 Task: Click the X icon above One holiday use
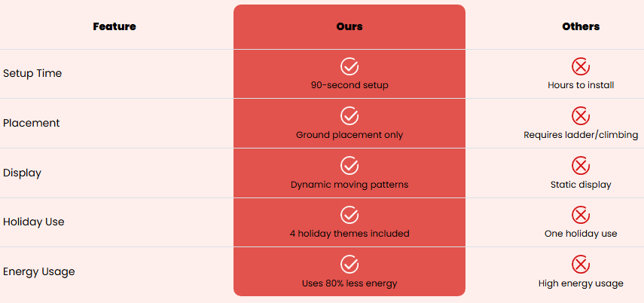tap(581, 215)
